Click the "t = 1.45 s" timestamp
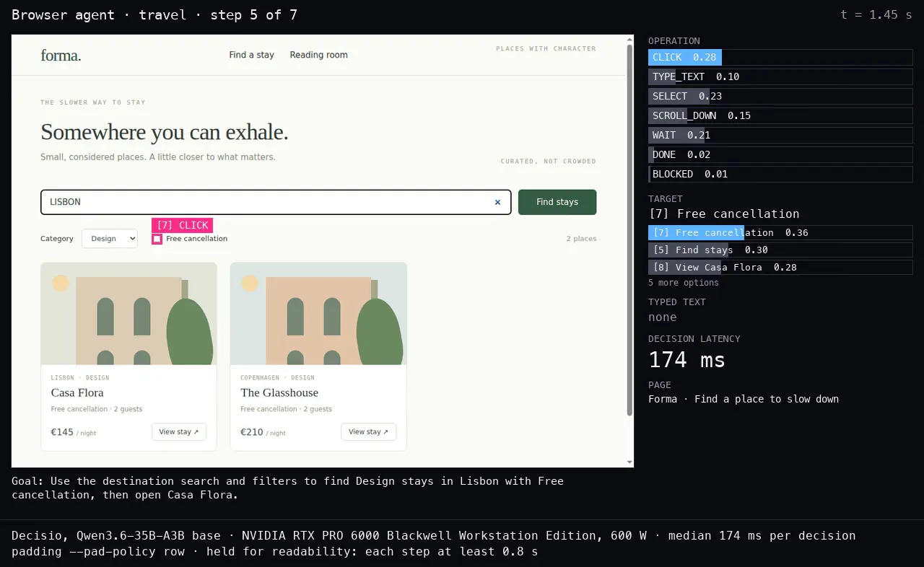 [x=876, y=14]
